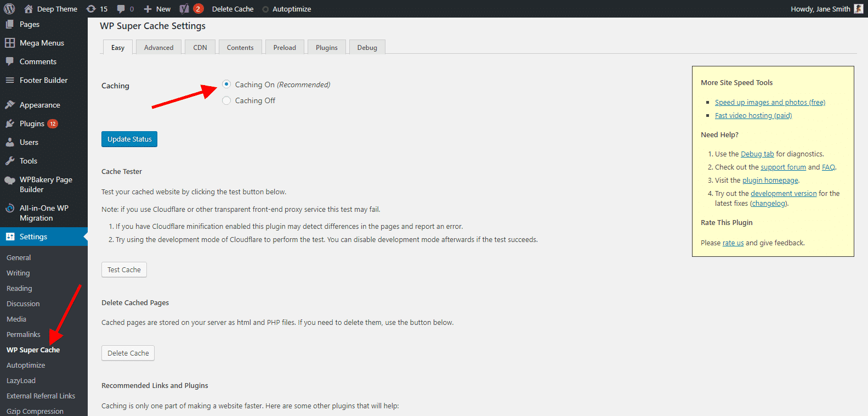
Task: Open the Plugins settings tab
Action: tap(327, 47)
